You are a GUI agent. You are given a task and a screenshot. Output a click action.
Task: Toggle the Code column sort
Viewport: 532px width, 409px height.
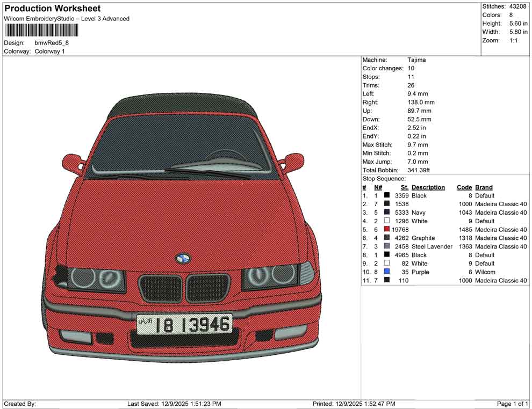(x=464, y=187)
